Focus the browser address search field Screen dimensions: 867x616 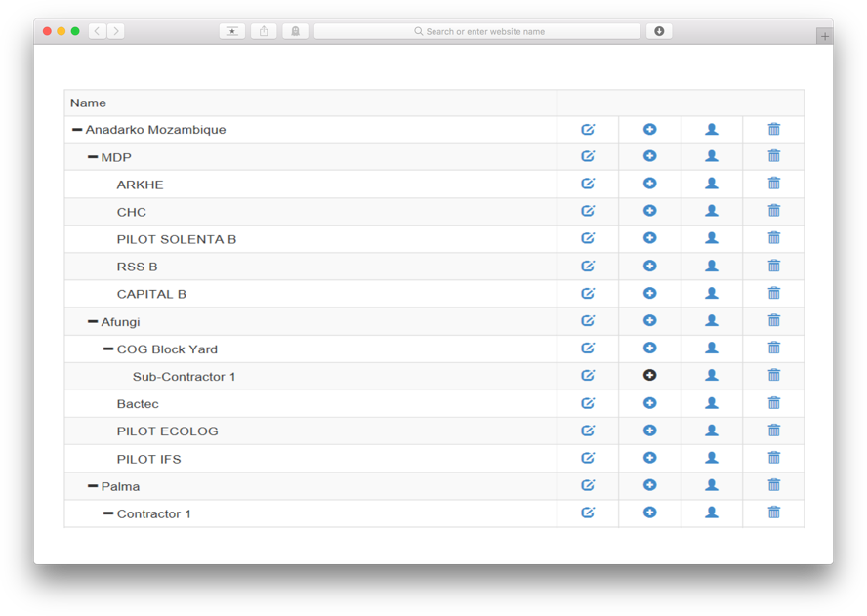[x=477, y=31]
